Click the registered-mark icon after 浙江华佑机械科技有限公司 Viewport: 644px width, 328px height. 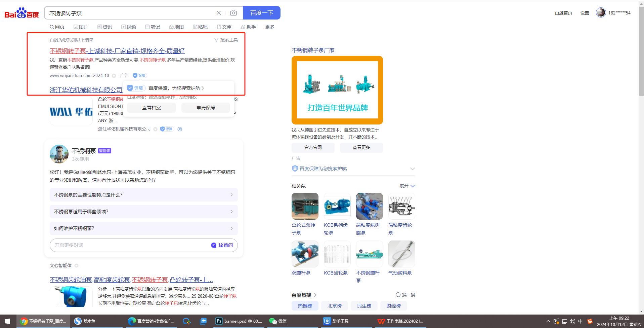(x=180, y=129)
